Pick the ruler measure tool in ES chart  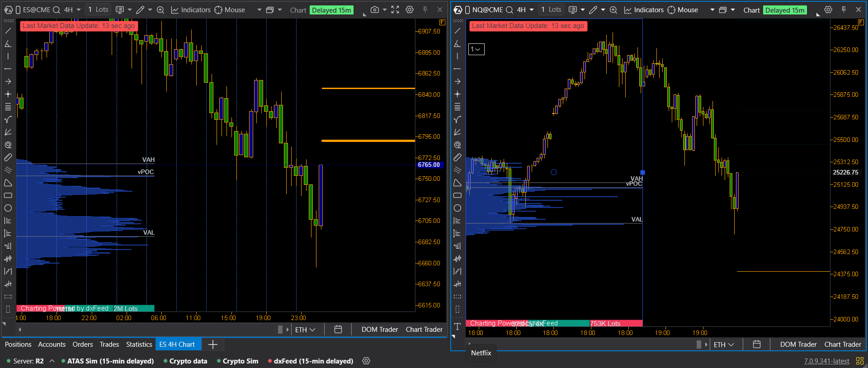[8, 157]
